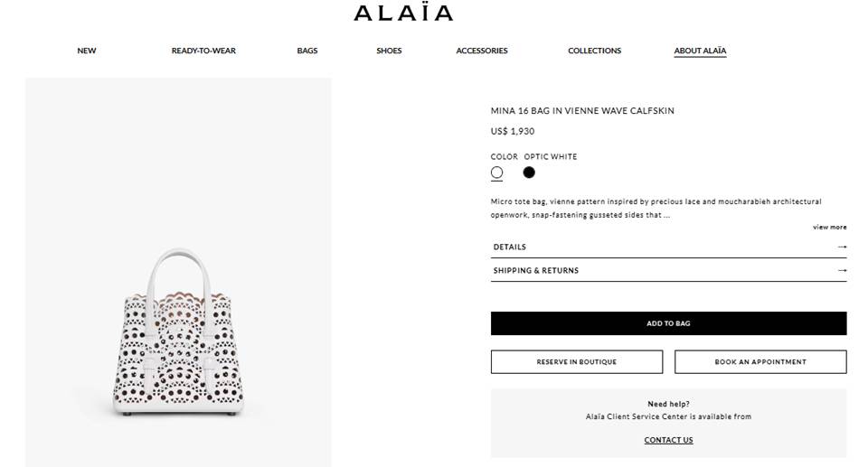Screen dimensions: 868x467
Task: Select the Optic White color swatch
Action: pyautogui.click(x=496, y=173)
